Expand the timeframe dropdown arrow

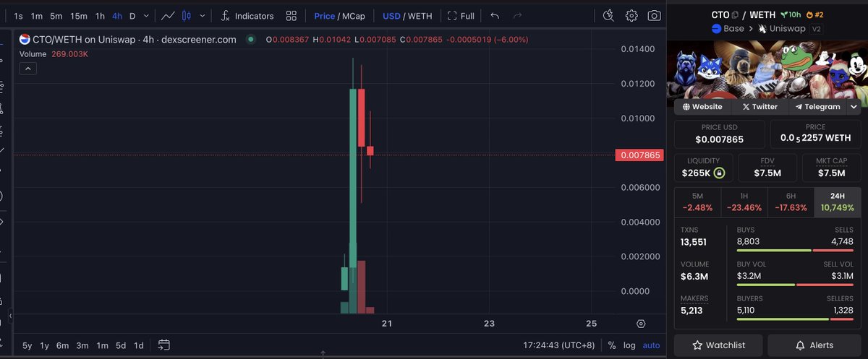pyautogui.click(x=148, y=16)
